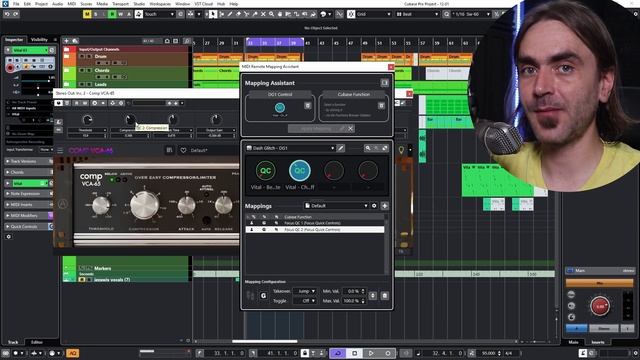Open the Project menu
Screen dimensions: 640x360
[41, 4]
